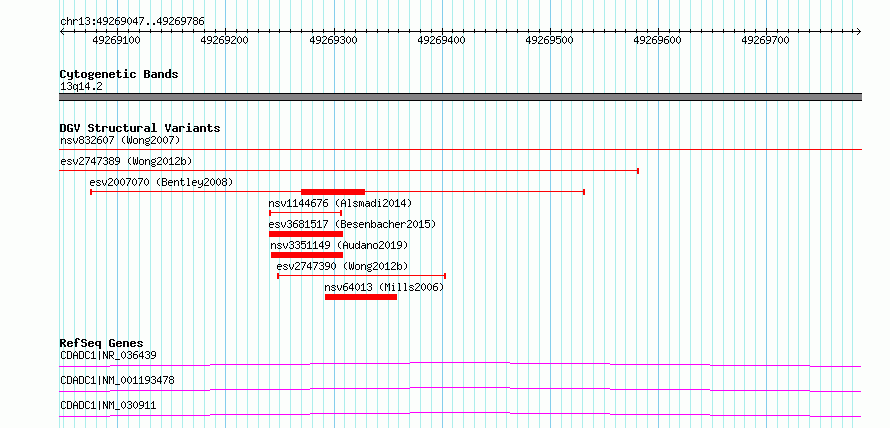Screen dimensions: 890x428
Task: Open gene CDADC1|NM_001193478 label
Action: coord(117,380)
